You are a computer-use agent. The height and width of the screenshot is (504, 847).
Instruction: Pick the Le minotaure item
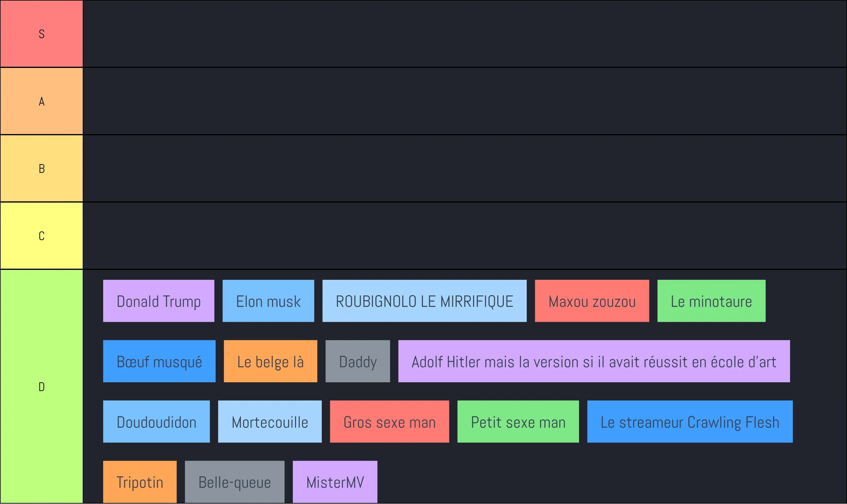tap(711, 301)
